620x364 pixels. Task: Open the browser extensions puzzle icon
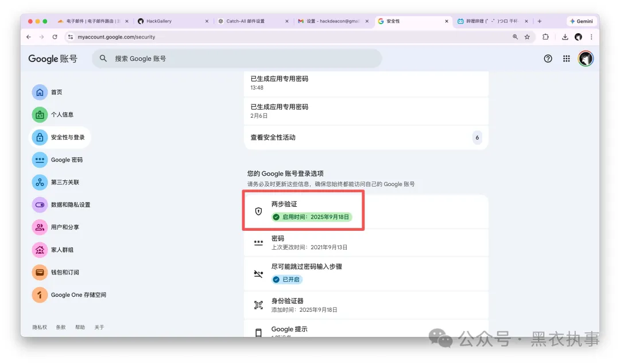[545, 37]
